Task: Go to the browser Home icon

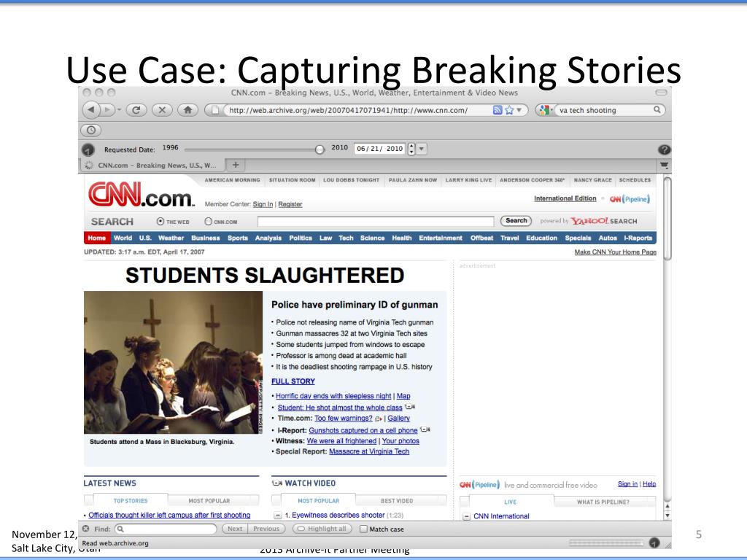Action: pyautogui.click(x=187, y=110)
